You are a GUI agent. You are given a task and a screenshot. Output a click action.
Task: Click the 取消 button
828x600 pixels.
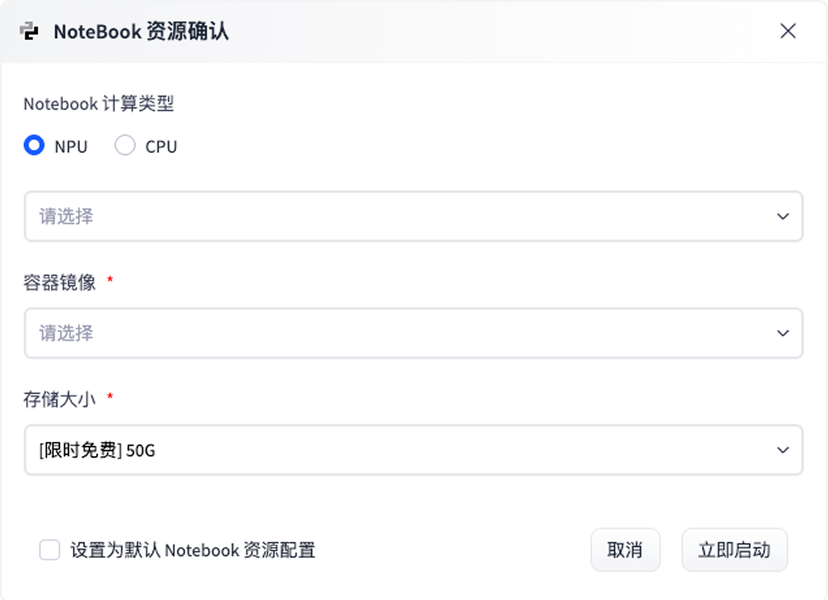click(625, 550)
